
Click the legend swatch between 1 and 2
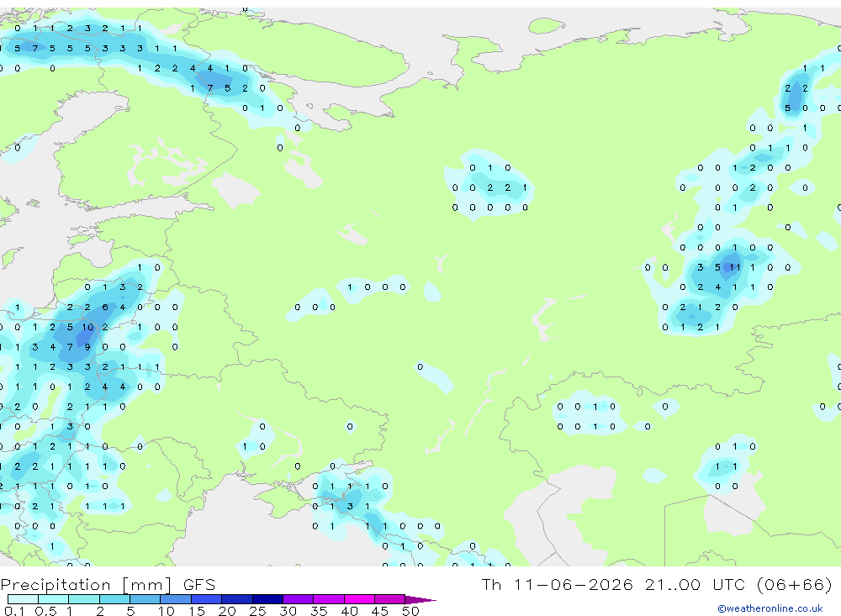(84, 599)
